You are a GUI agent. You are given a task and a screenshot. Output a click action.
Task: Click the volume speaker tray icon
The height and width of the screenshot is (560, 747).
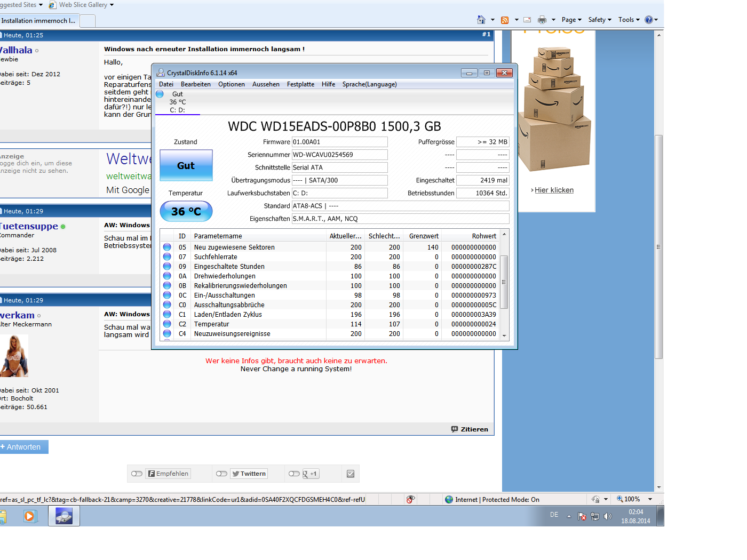coord(608,516)
